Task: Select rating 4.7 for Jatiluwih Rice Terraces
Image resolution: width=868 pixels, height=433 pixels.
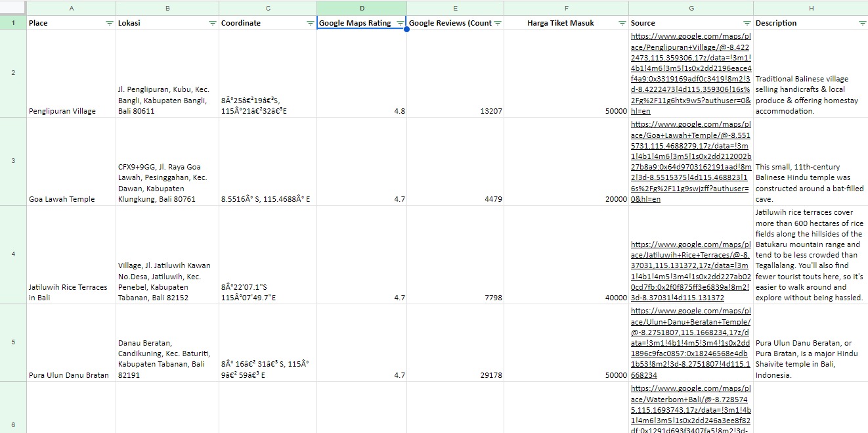Action: point(362,254)
